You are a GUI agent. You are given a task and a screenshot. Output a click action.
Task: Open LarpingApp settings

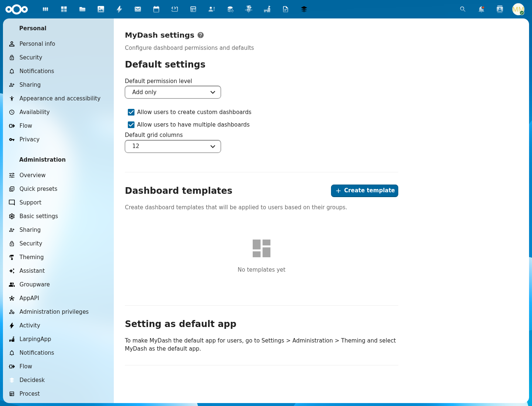pyautogui.click(x=58, y=339)
